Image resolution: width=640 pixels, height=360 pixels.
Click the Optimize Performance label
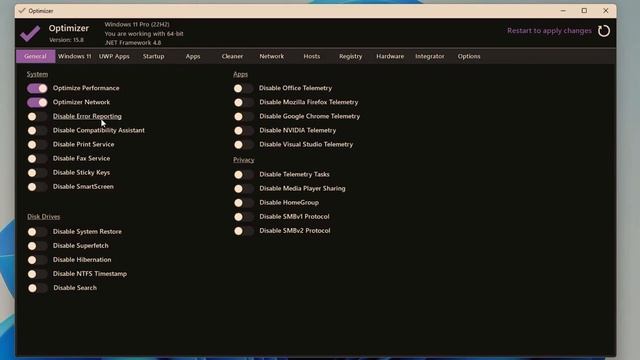tap(86, 88)
